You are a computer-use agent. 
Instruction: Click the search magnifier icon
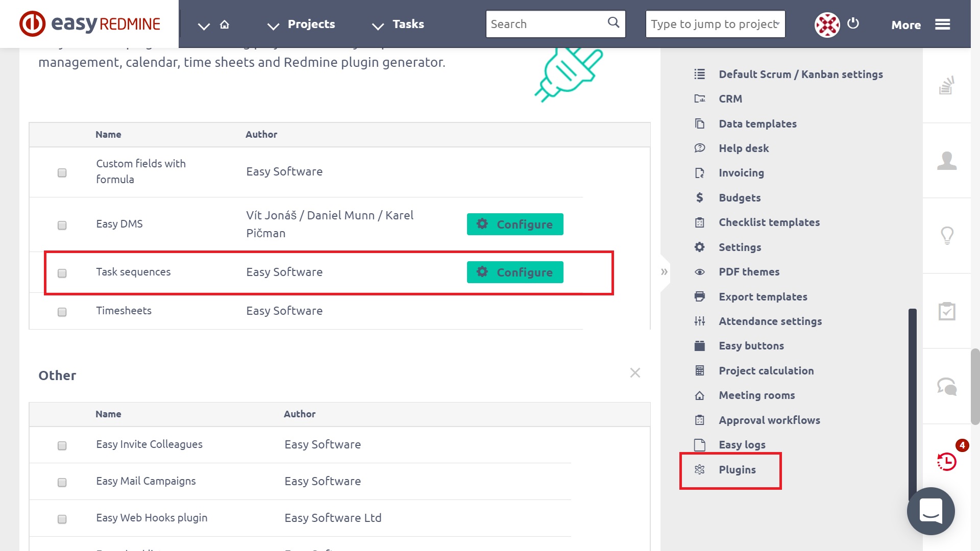point(614,22)
